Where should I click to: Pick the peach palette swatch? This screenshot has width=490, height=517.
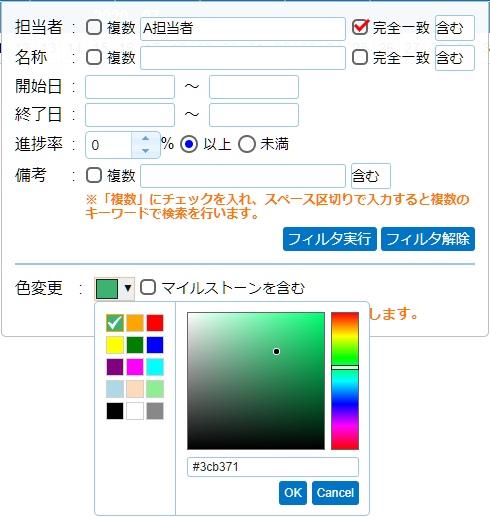(135, 389)
